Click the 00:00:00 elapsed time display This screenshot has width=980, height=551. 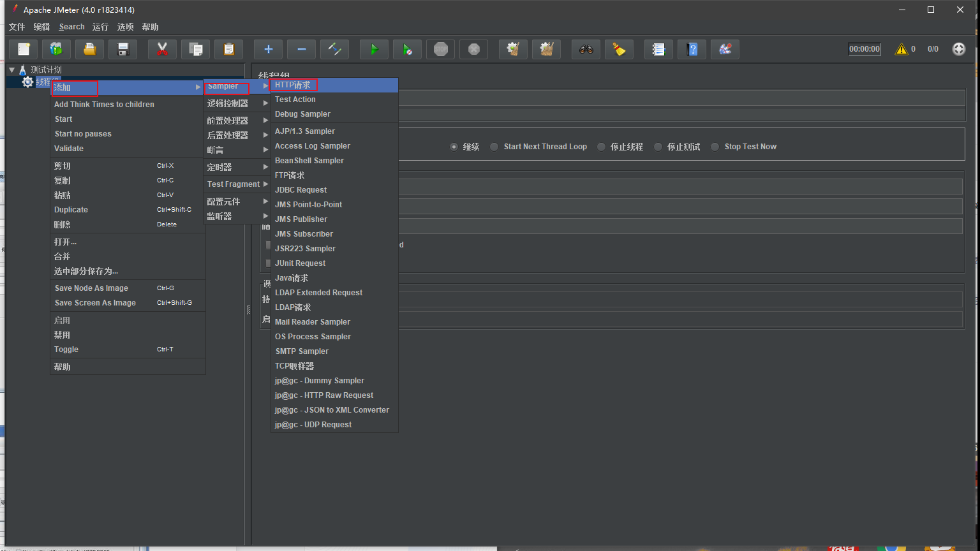(x=865, y=49)
